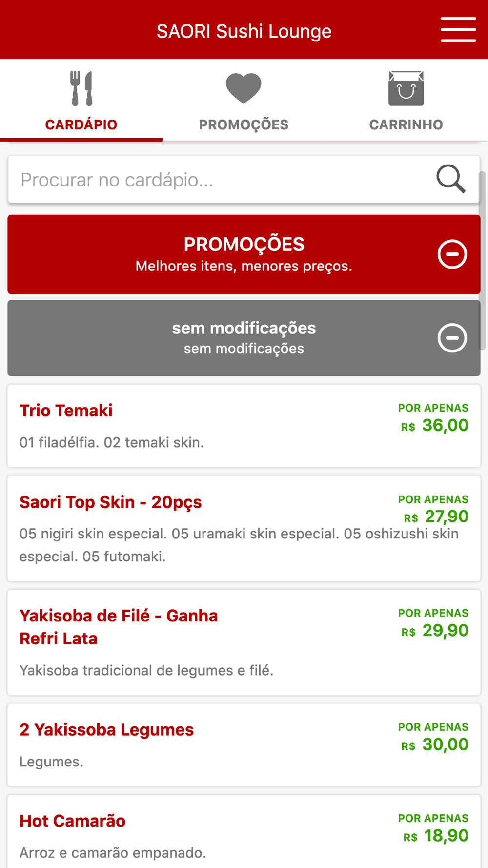Go to the CARRINHO tab label
The image size is (488, 868).
[406, 124]
